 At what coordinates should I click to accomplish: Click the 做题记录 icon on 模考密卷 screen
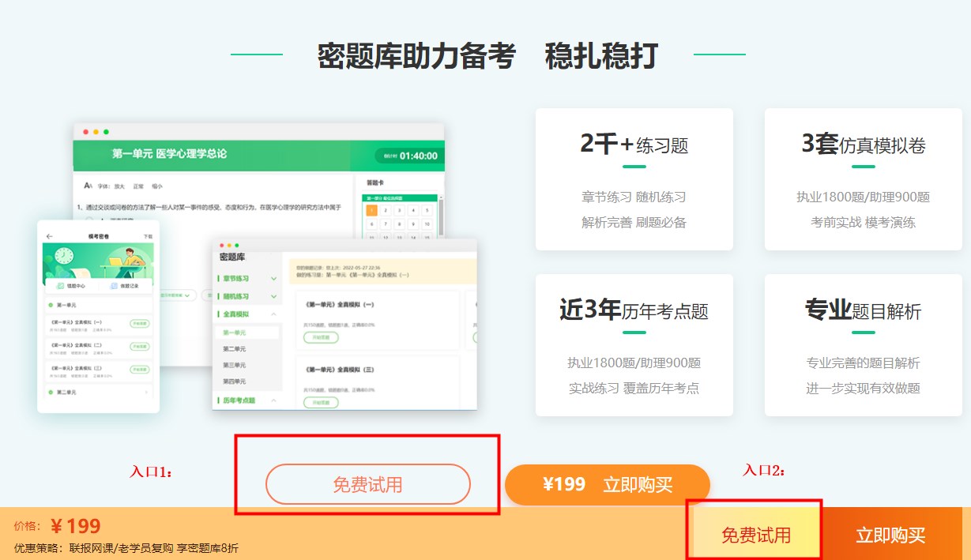[x=112, y=286]
